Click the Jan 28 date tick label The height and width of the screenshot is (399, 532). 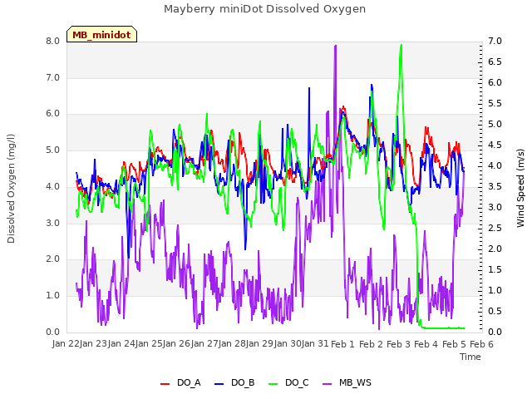pyautogui.click(x=232, y=344)
